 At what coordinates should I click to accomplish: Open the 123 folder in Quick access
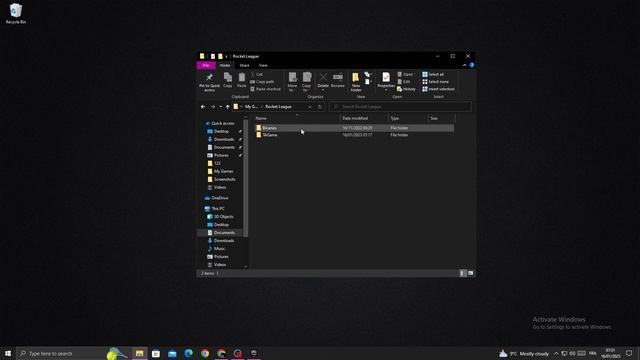[x=217, y=163]
